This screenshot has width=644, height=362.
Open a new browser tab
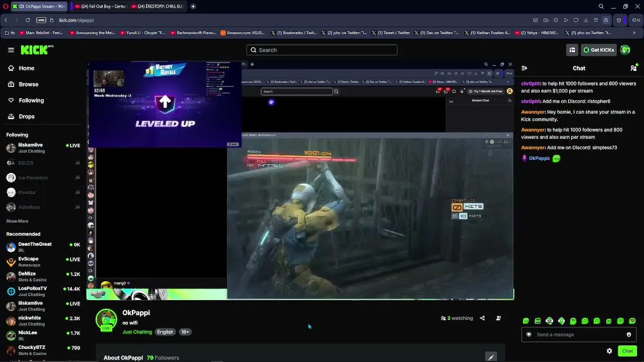point(193,7)
